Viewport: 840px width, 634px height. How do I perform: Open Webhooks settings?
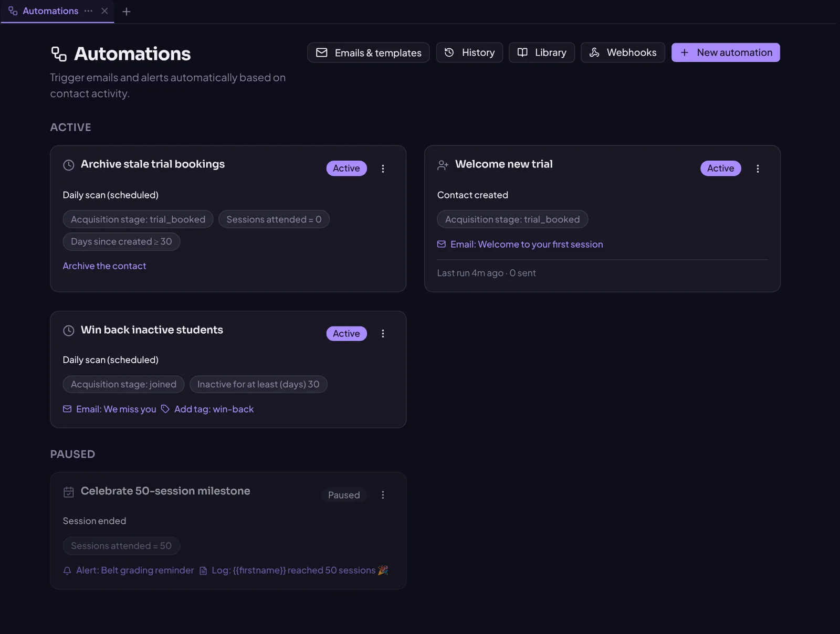(x=623, y=52)
